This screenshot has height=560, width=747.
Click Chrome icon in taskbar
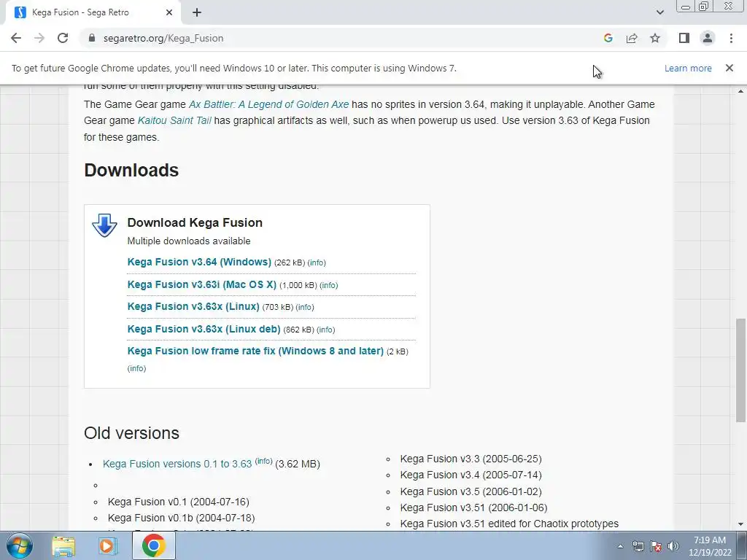153,545
